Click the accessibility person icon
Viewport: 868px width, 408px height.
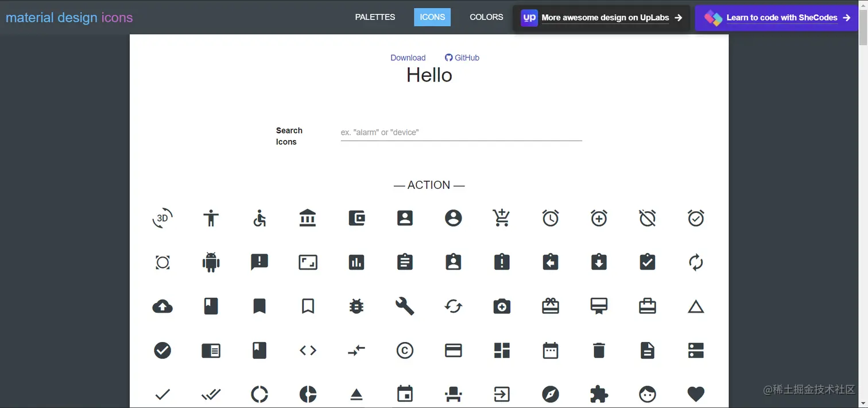coord(211,218)
